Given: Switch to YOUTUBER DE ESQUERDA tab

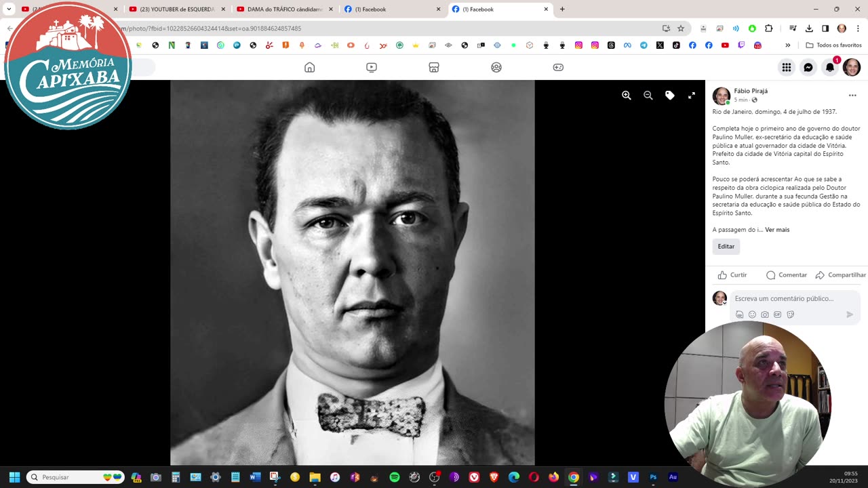Looking at the screenshot, I should [x=176, y=9].
